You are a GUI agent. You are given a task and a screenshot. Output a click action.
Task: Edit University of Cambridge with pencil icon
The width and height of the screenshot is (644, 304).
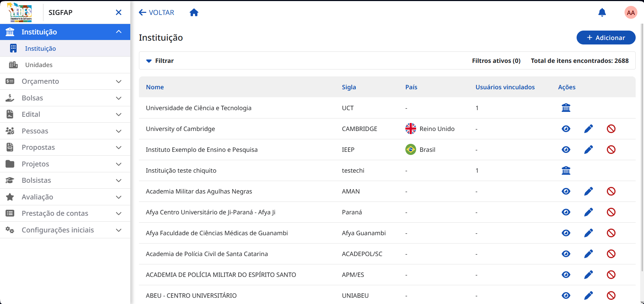pyautogui.click(x=588, y=129)
